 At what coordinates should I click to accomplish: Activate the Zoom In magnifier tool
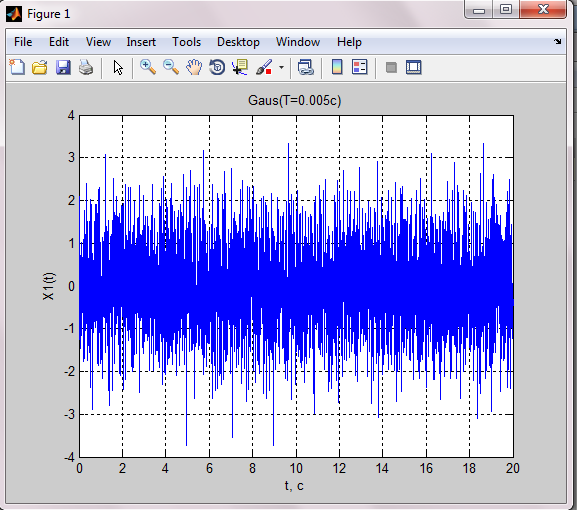(148, 67)
